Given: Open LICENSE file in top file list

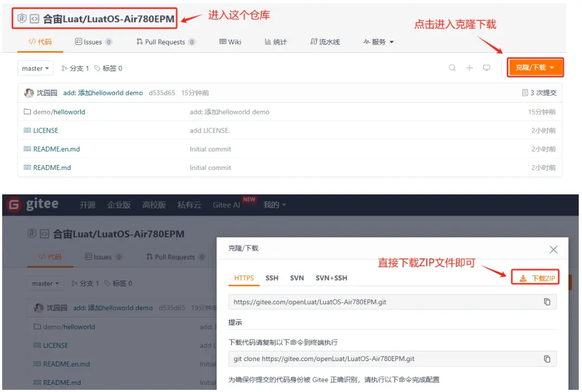Looking at the screenshot, I should 46,130.
